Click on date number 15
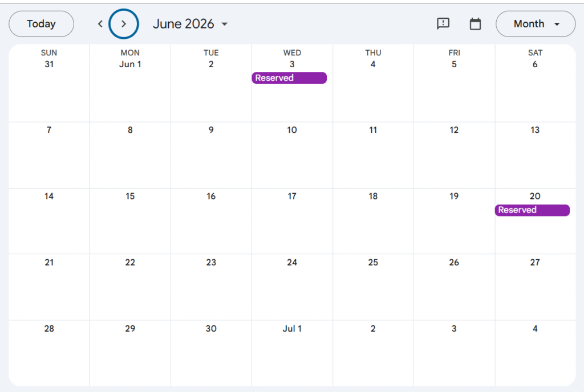This screenshot has height=392, width=584. click(x=130, y=197)
